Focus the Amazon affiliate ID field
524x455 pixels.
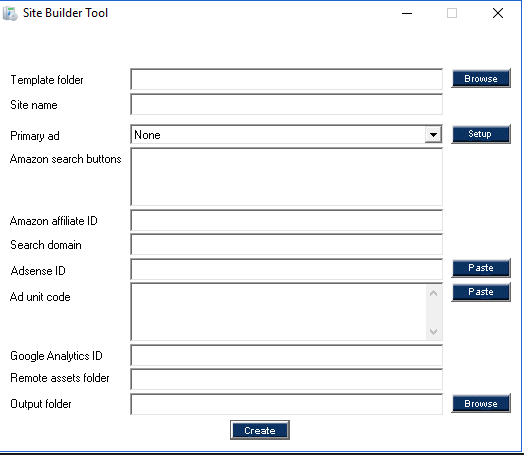pyautogui.click(x=286, y=220)
